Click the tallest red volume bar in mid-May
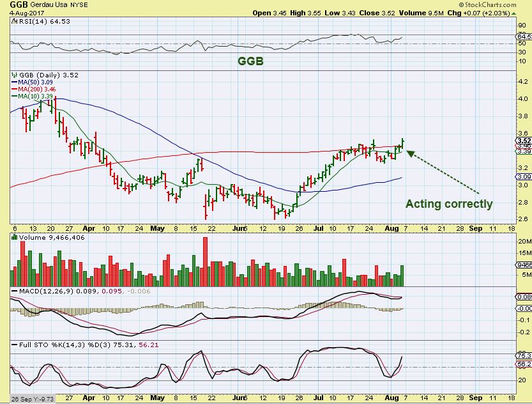 pyautogui.click(x=205, y=261)
